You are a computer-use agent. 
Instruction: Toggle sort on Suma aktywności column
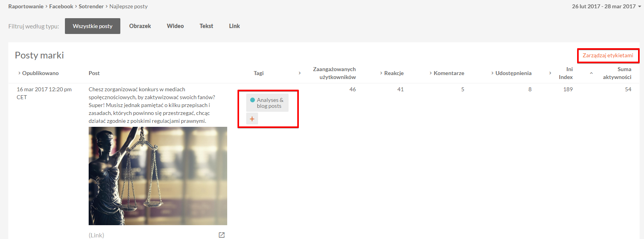pos(617,73)
